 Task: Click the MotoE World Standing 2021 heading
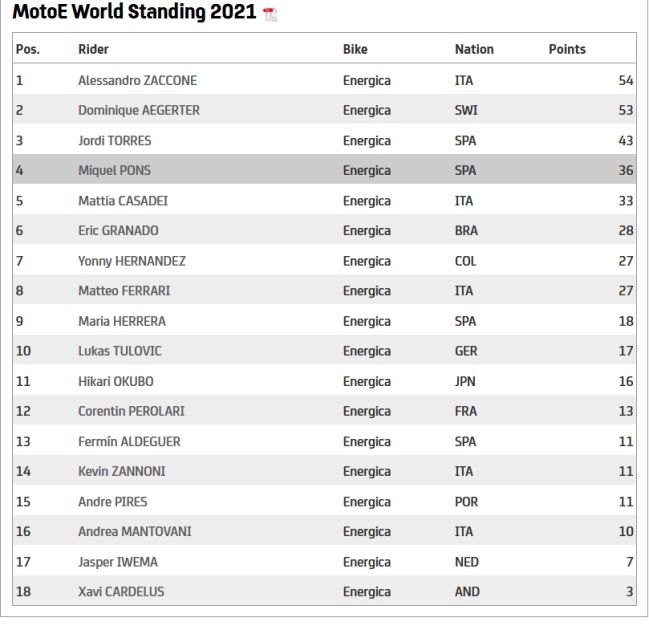135,12
